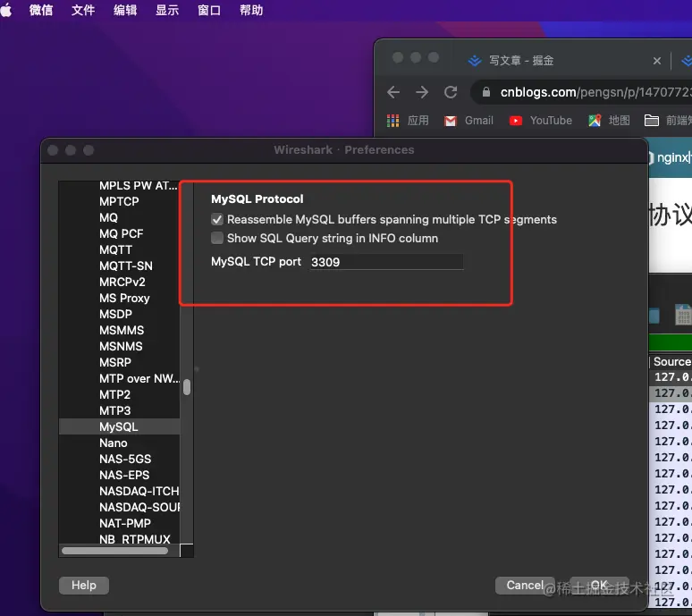The image size is (692, 616).
Task: Select MRCPv2 in protocol list
Action: coord(119,282)
